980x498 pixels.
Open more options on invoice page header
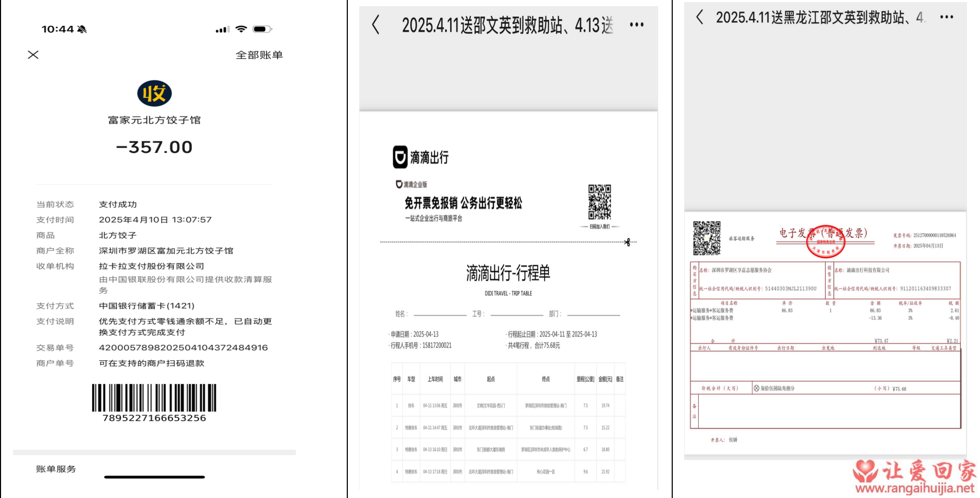tap(946, 17)
